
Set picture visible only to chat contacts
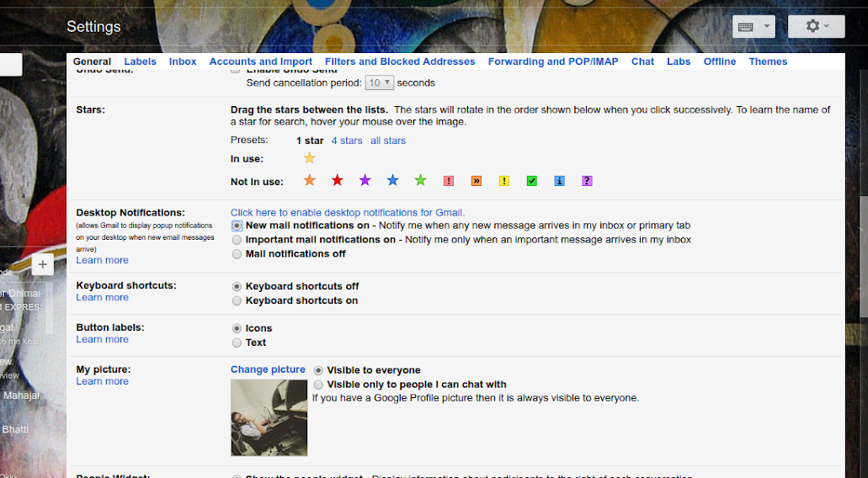(318, 385)
